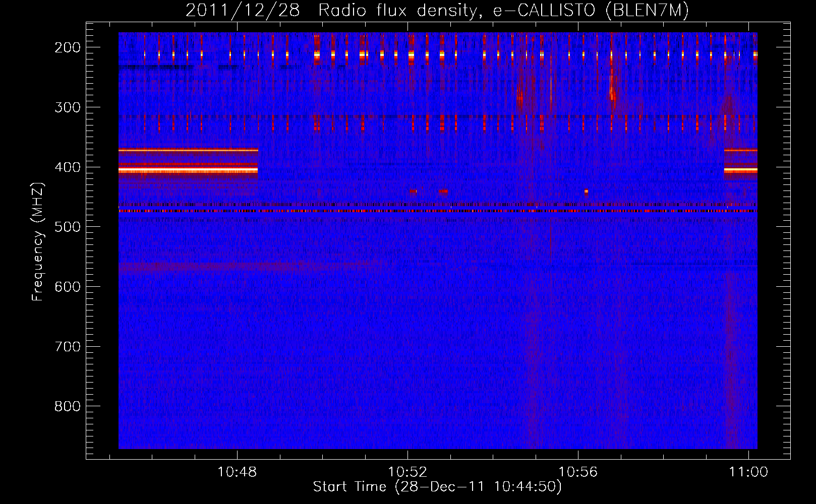Click the 600 frequency tick label

point(68,287)
